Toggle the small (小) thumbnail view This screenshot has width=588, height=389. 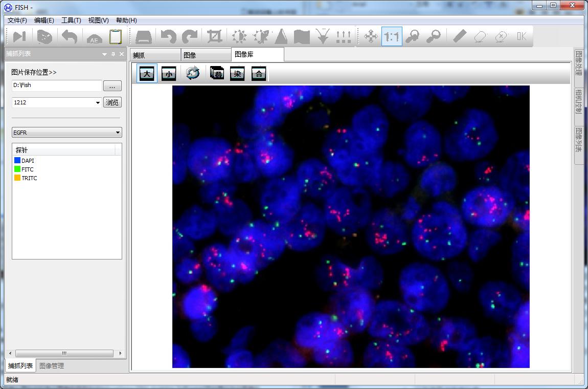click(x=169, y=74)
